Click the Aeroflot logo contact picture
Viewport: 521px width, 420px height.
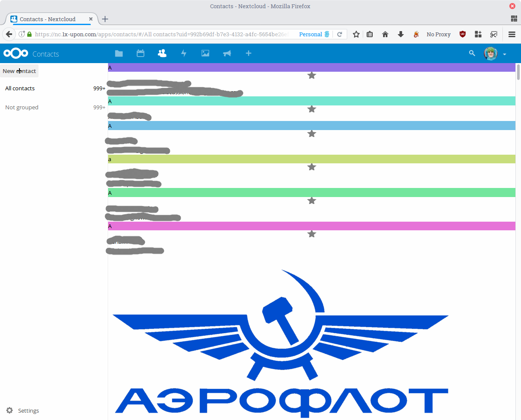(x=281, y=344)
